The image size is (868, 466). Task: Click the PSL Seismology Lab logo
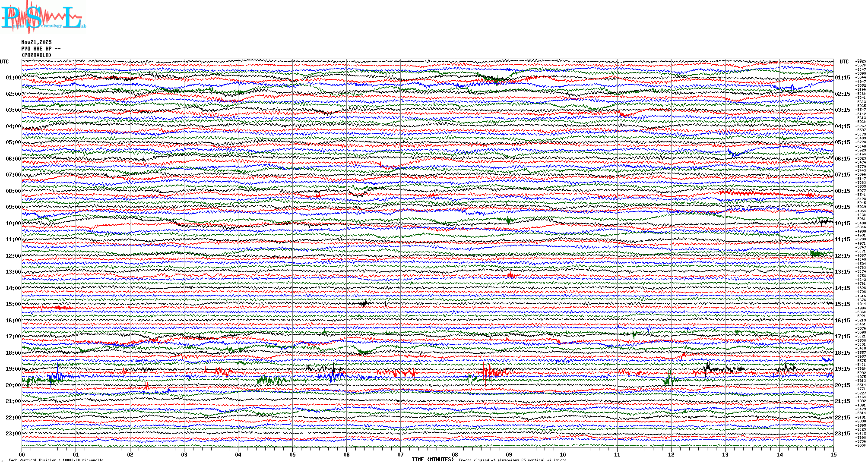[43, 17]
